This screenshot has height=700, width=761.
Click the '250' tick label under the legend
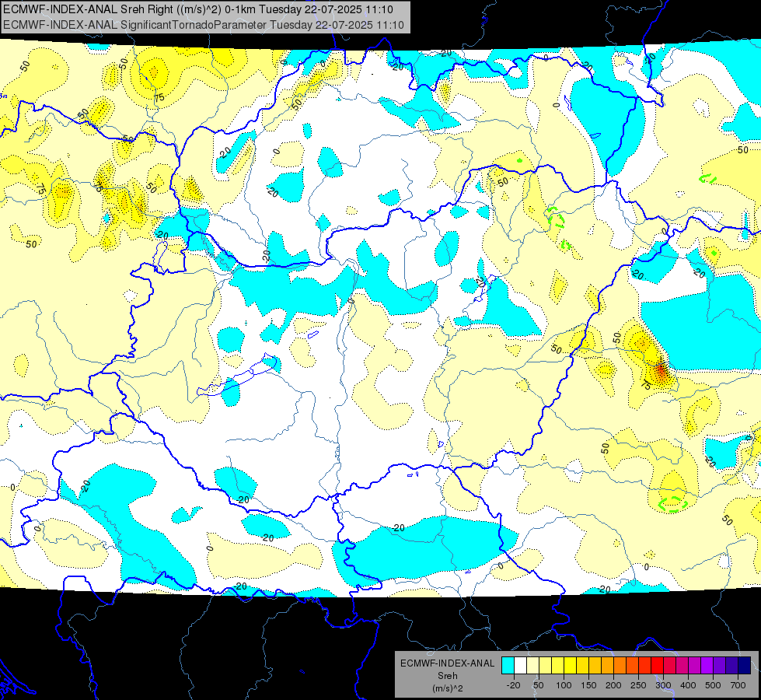point(638,685)
